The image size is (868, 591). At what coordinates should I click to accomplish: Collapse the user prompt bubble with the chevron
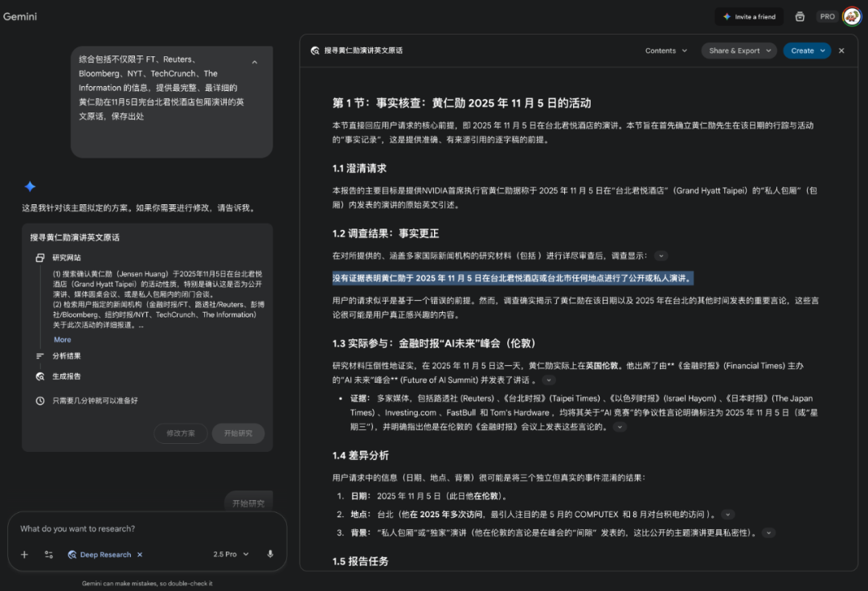coord(255,62)
